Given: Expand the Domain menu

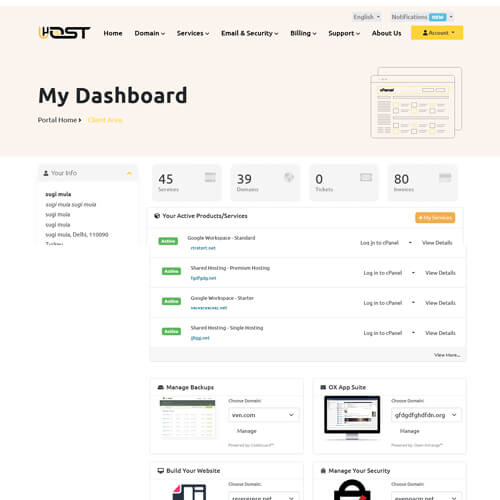Looking at the screenshot, I should 150,33.
